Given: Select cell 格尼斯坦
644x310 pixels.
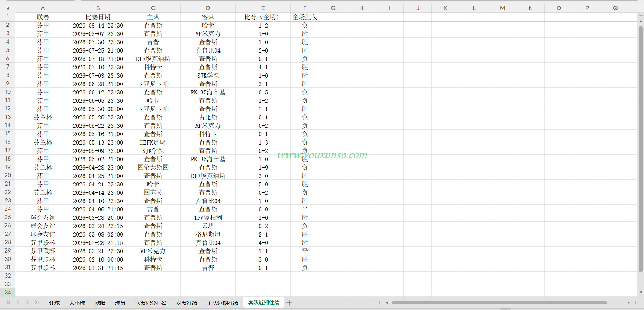Looking at the screenshot, I should 208,234.
